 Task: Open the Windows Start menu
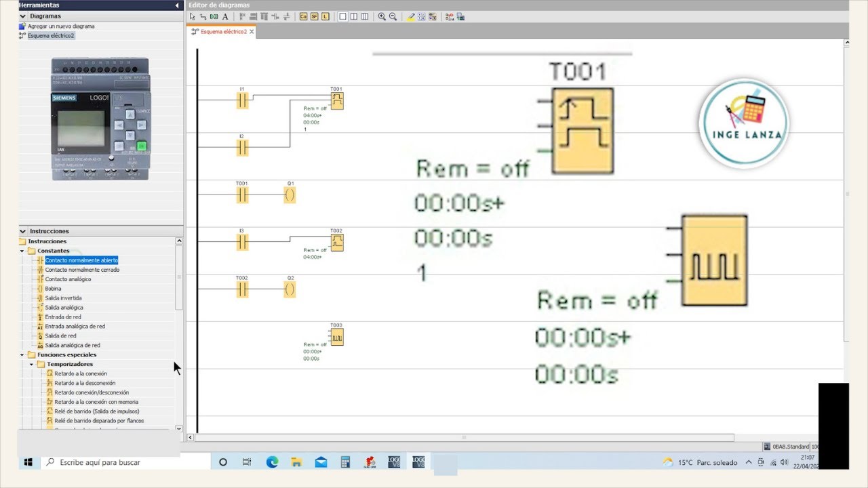(28, 462)
